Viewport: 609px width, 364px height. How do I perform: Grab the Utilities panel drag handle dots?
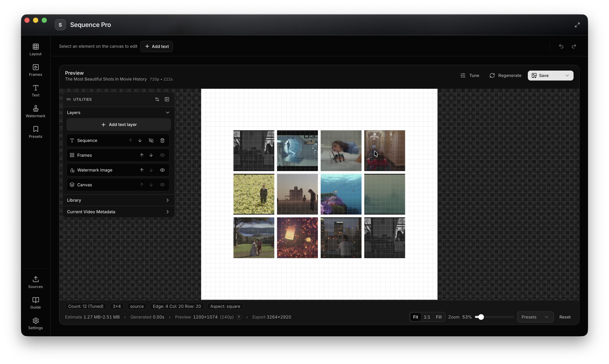(x=68, y=99)
